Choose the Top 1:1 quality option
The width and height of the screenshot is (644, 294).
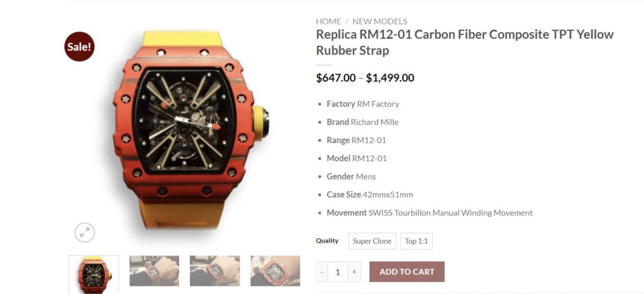416,241
